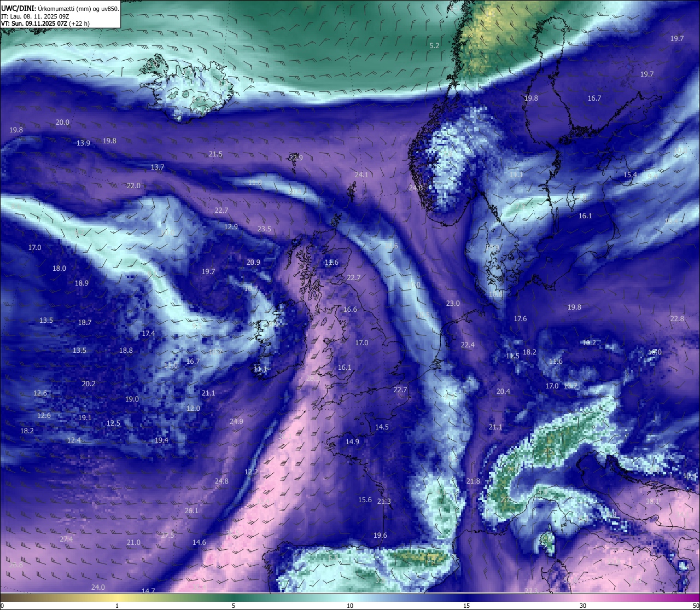
Task: Click the 13.9 value label
Action: [83, 143]
